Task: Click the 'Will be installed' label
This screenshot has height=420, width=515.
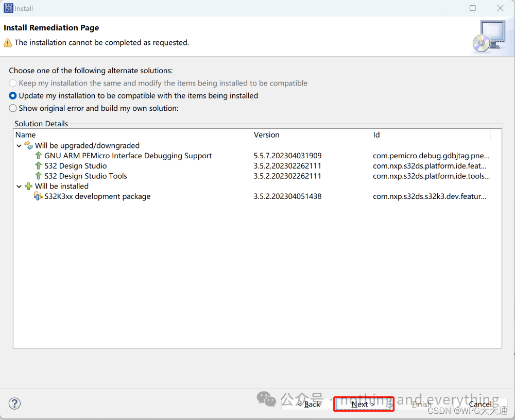Action: 62,186
